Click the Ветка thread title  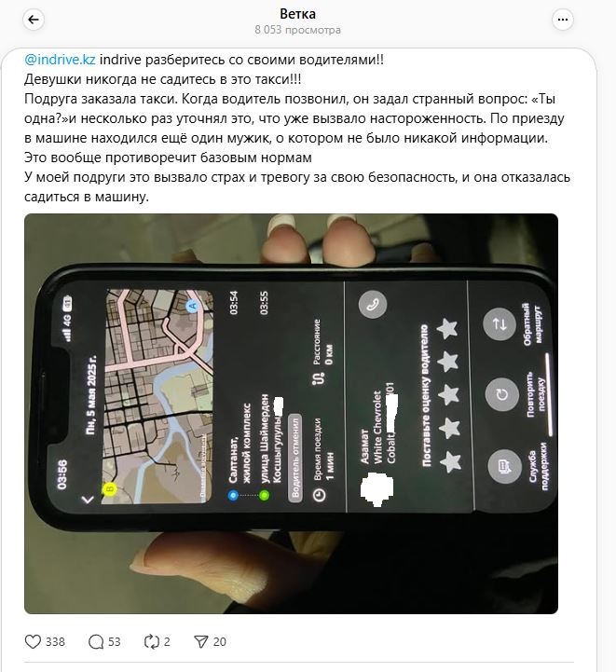point(297,14)
